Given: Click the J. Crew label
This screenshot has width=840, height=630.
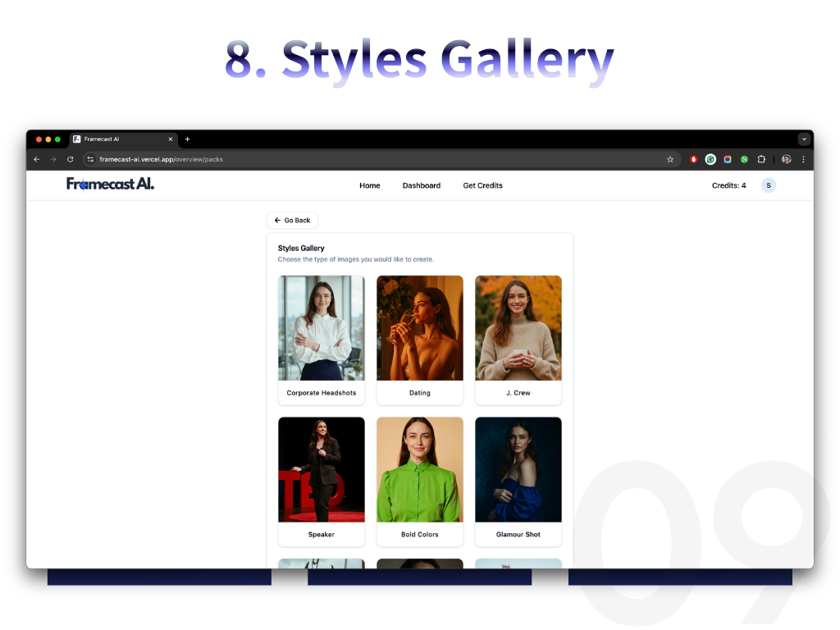Looking at the screenshot, I should (518, 393).
